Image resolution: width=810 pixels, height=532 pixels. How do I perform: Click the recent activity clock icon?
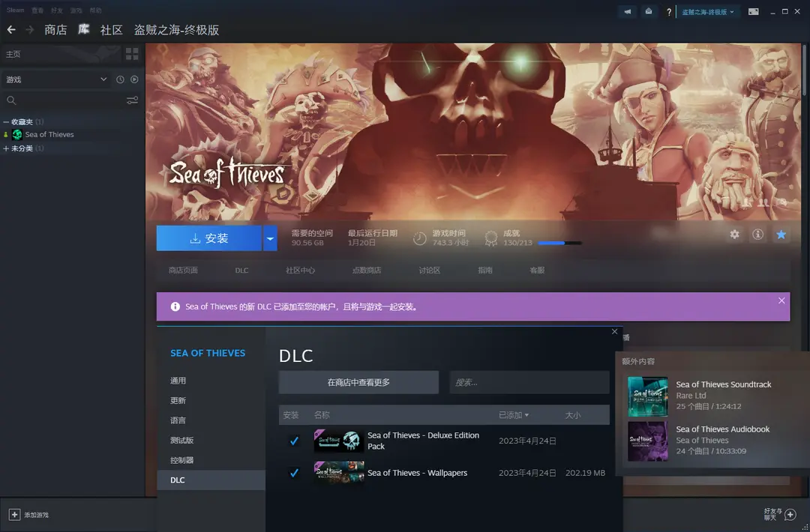click(120, 79)
